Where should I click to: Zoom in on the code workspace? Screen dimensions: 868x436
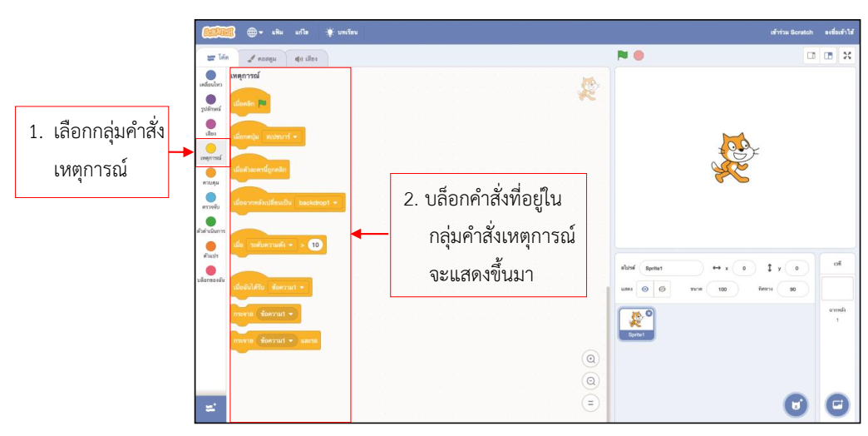click(x=591, y=359)
